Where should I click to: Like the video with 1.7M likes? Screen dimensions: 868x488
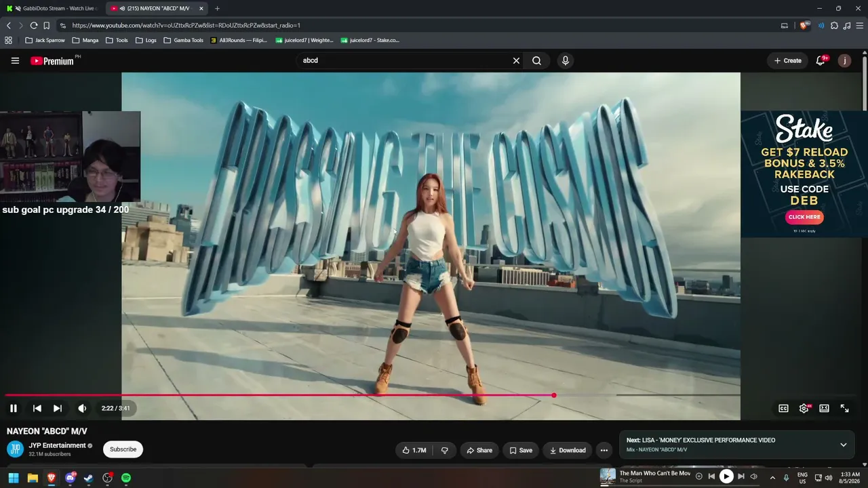tap(414, 450)
